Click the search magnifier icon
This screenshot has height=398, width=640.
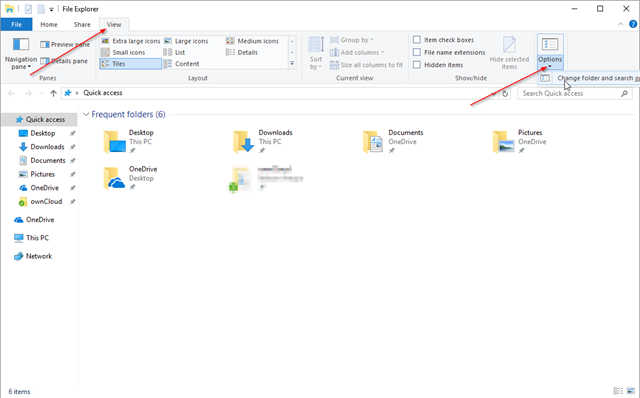[x=624, y=93]
